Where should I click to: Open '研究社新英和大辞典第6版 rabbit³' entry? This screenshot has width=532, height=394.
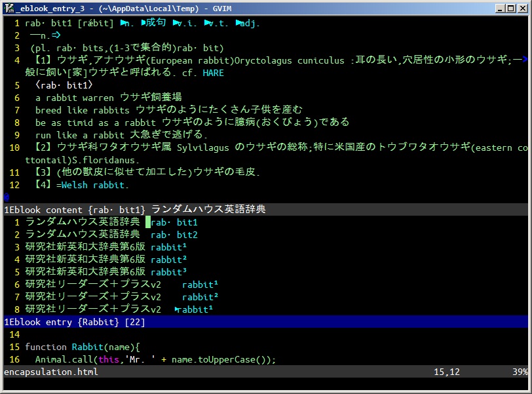tap(106, 272)
